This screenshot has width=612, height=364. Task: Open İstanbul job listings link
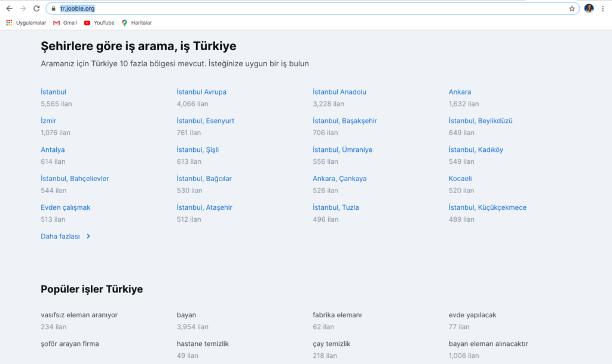click(53, 92)
